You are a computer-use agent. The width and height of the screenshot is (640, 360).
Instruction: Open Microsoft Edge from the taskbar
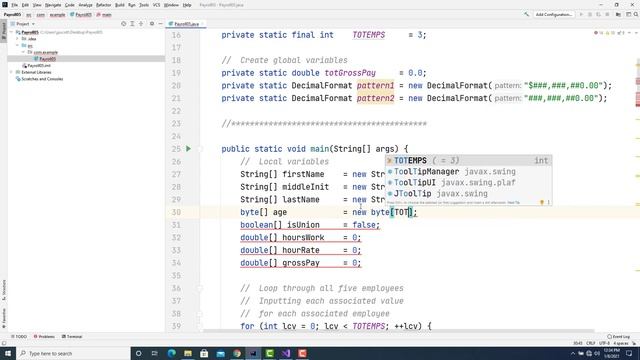[171, 353]
